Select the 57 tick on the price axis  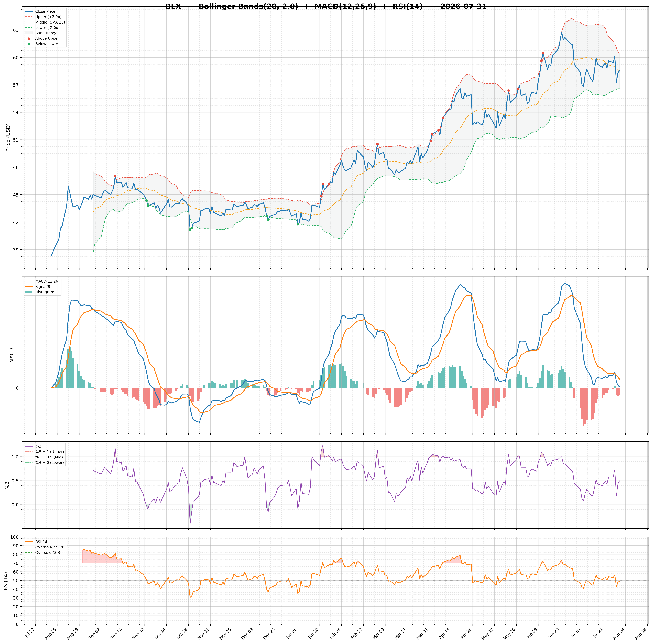(x=16, y=85)
